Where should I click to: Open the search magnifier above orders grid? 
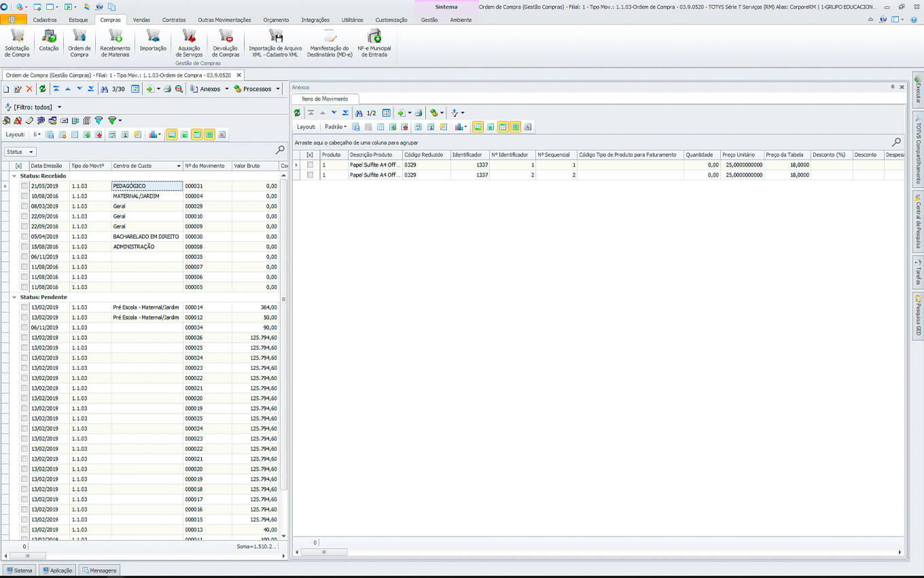pyautogui.click(x=280, y=150)
